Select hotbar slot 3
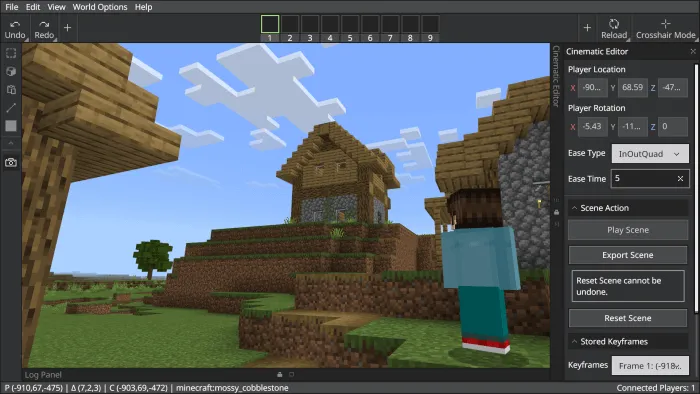Image resolution: width=700 pixels, height=394 pixels. pyautogui.click(x=310, y=25)
